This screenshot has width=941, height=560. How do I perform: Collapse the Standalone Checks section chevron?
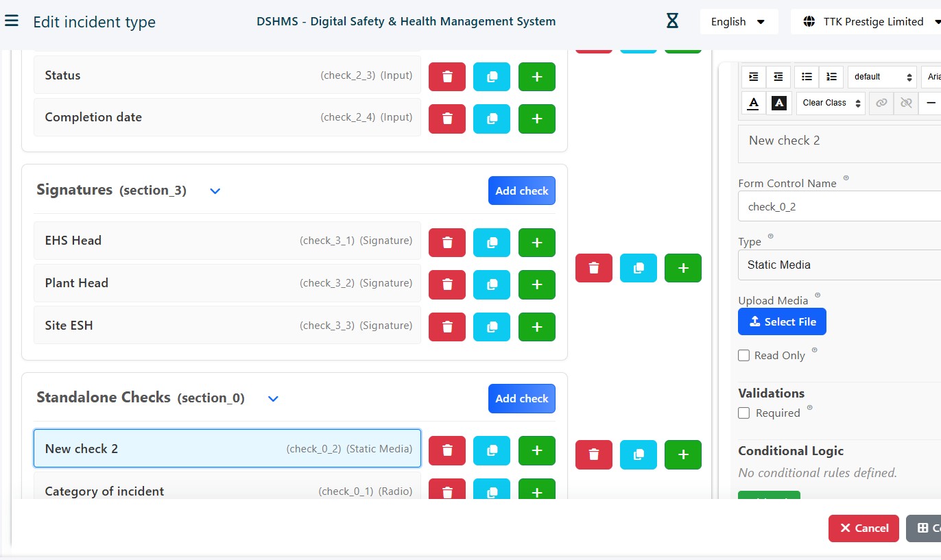coord(273,399)
